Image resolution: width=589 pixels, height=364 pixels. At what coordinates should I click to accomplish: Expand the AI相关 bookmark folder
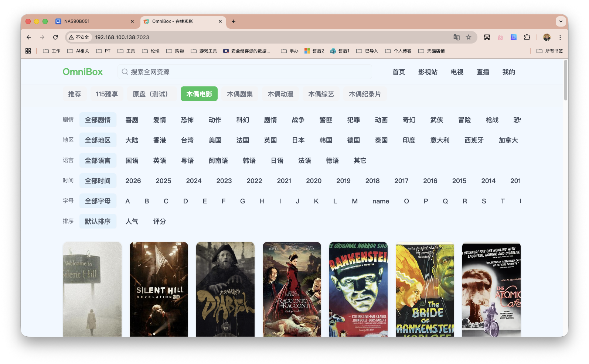[78, 51]
